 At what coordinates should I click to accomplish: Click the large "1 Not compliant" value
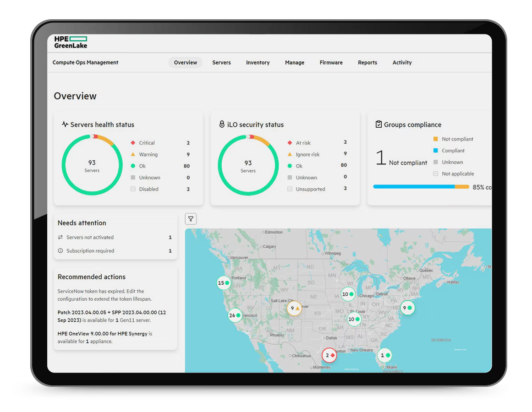pyautogui.click(x=401, y=158)
